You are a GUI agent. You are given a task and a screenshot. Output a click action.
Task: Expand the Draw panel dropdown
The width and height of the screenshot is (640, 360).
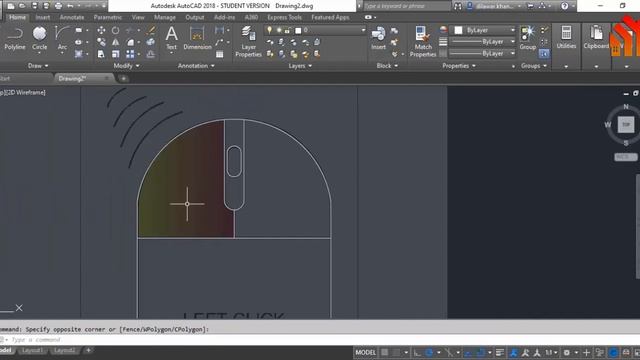point(38,66)
